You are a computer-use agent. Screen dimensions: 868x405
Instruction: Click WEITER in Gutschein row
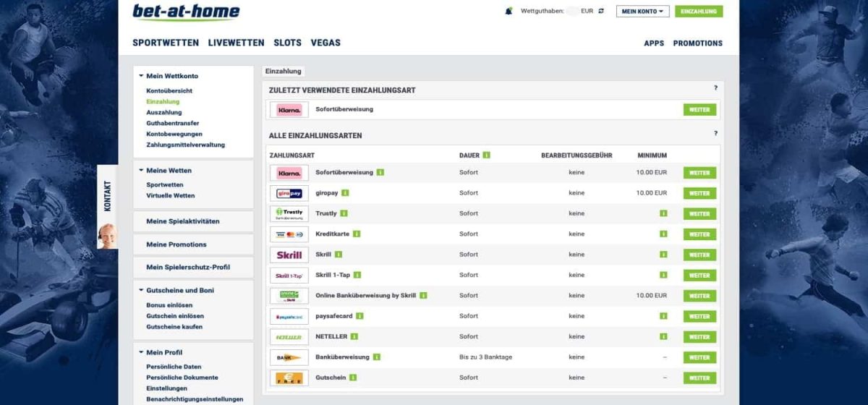(699, 378)
